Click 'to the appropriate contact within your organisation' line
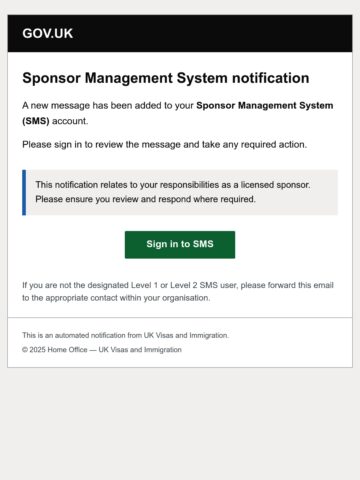Image resolution: width=360 pixels, height=480 pixels. 116,298
